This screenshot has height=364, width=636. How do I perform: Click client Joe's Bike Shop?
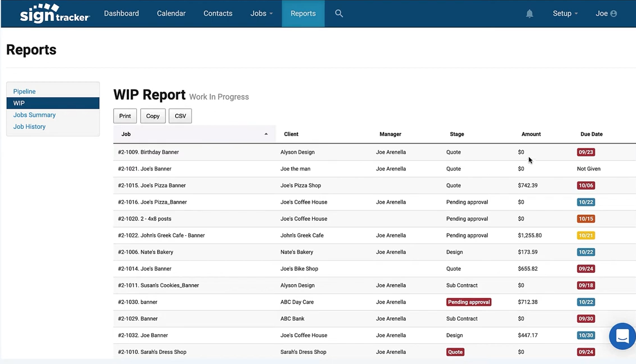click(299, 268)
